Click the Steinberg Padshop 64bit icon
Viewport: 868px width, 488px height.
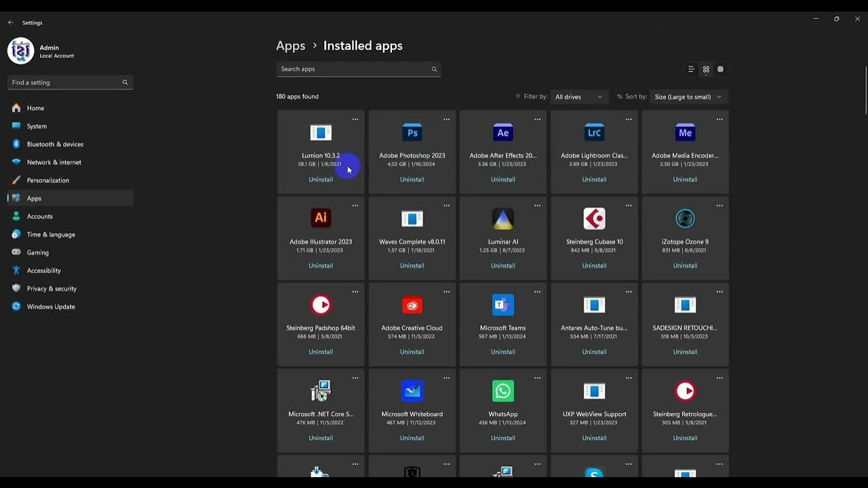click(x=321, y=305)
